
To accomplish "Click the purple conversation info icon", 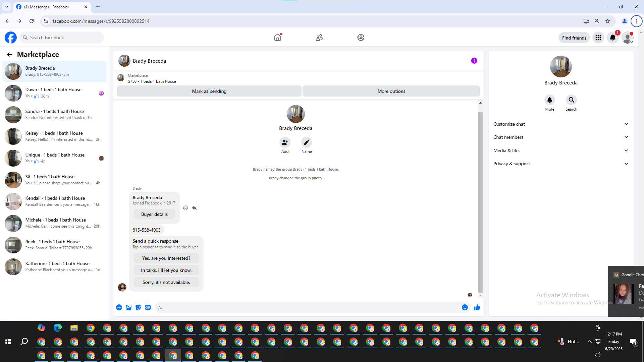I will 474,61.
